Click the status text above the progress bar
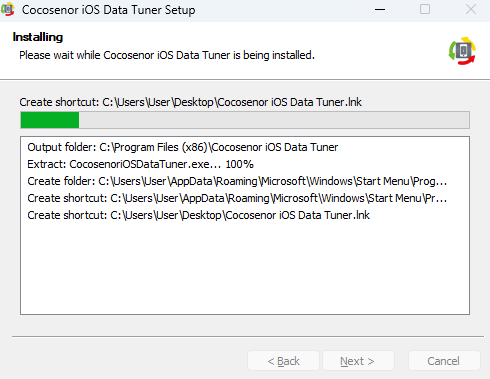The height and width of the screenshot is (379, 490). (x=191, y=102)
